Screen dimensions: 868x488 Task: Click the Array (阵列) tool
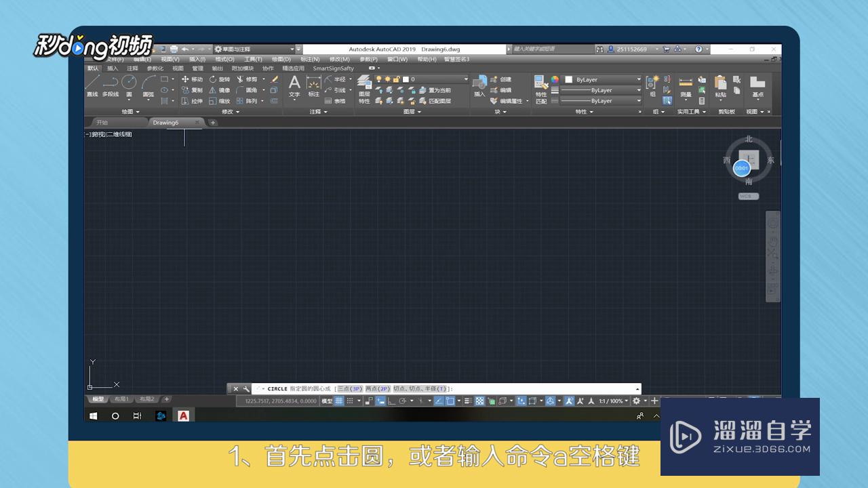coord(247,101)
